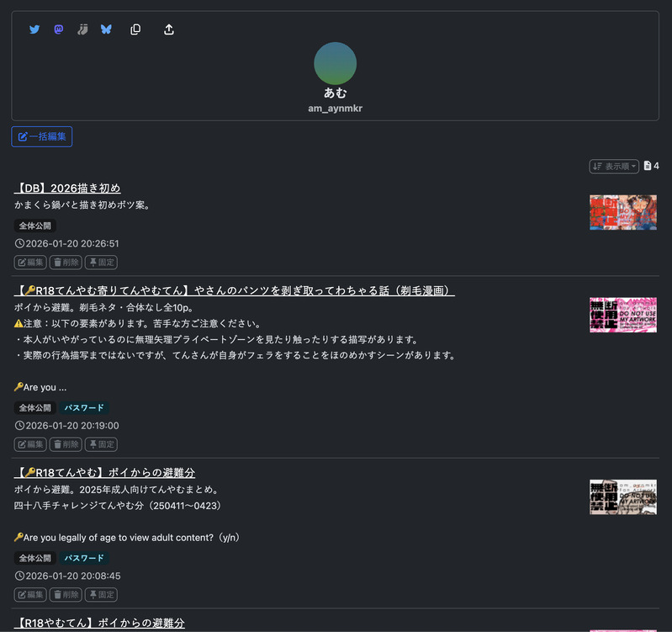672x632 pixels.
Task: Click 全体公開 tag on 20:08:45 post
Action: [35, 558]
